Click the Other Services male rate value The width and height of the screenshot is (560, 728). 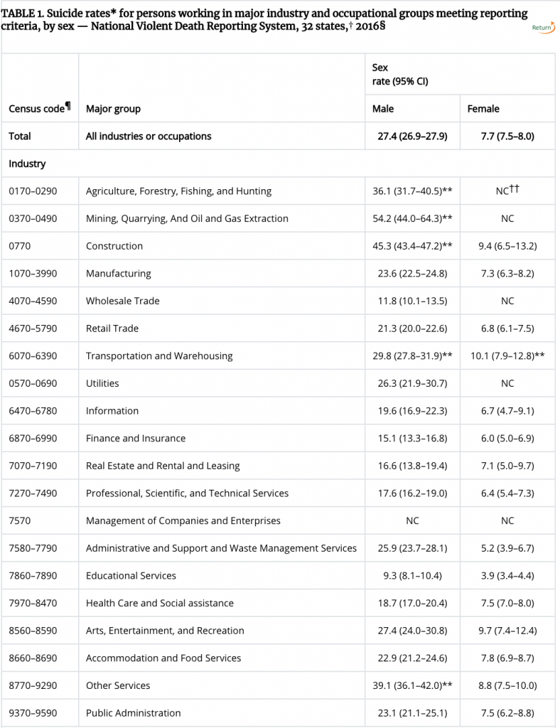pyautogui.click(x=412, y=685)
